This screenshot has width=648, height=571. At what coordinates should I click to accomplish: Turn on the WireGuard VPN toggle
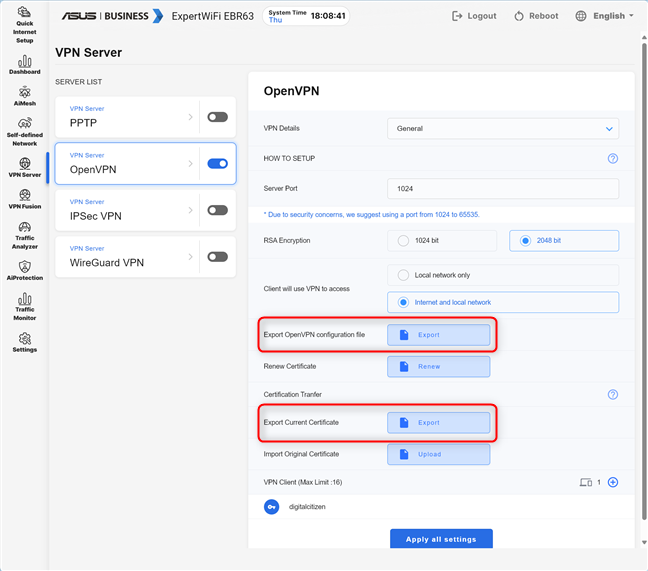[217, 257]
